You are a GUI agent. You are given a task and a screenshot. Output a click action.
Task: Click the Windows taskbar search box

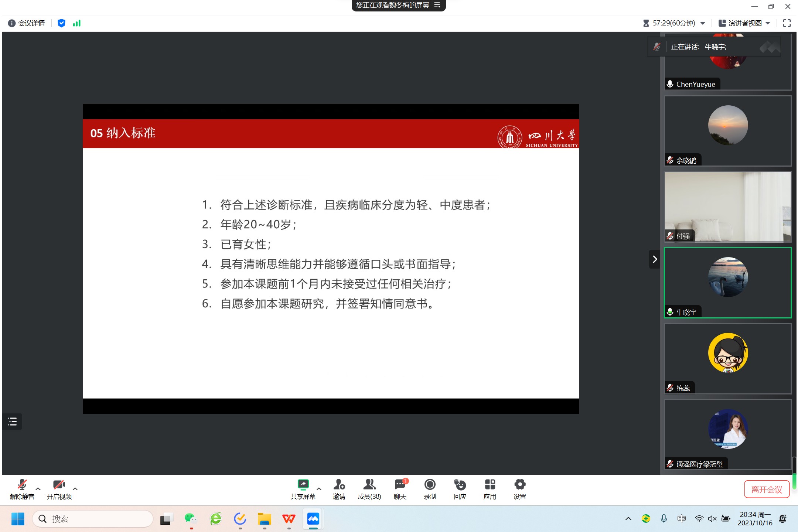click(x=93, y=519)
